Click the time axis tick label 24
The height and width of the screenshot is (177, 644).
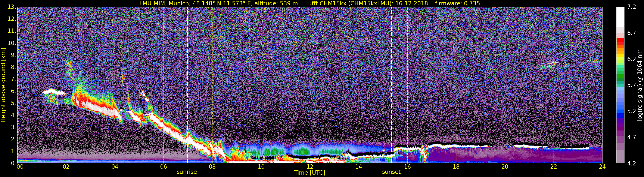coord(602,167)
